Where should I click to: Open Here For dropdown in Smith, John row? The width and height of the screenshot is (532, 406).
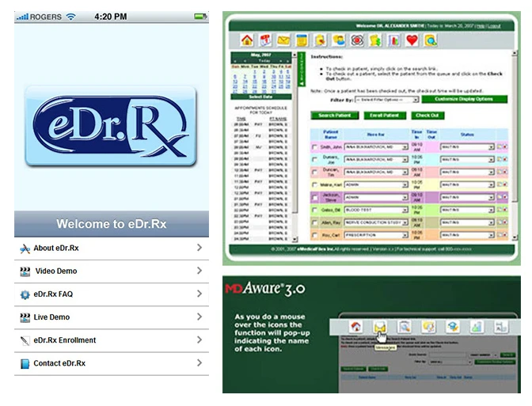pos(376,147)
